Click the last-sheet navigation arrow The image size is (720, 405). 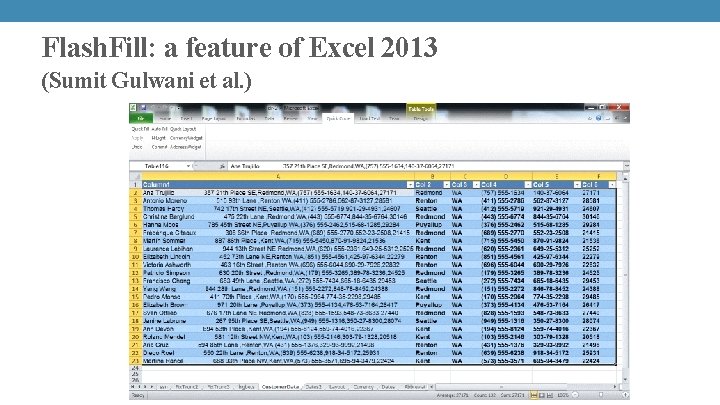(x=153, y=387)
